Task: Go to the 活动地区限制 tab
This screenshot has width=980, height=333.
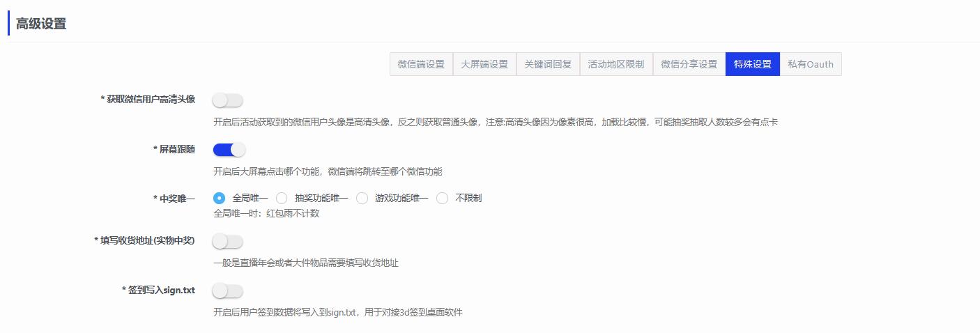Action: pyautogui.click(x=616, y=64)
